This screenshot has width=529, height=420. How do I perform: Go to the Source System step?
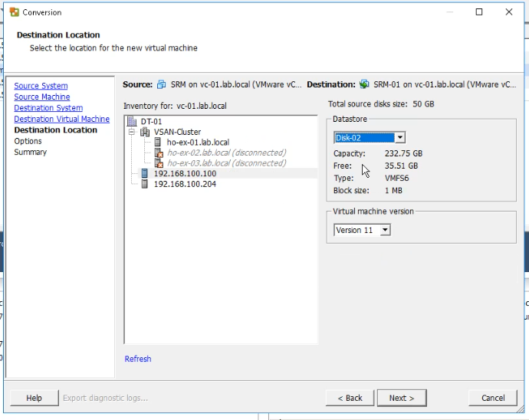coord(41,86)
